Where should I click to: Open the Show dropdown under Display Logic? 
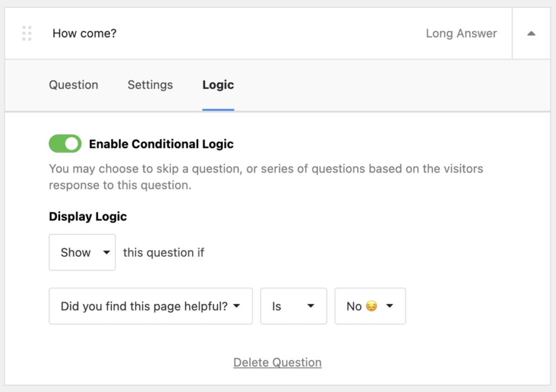(x=82, y=252)
